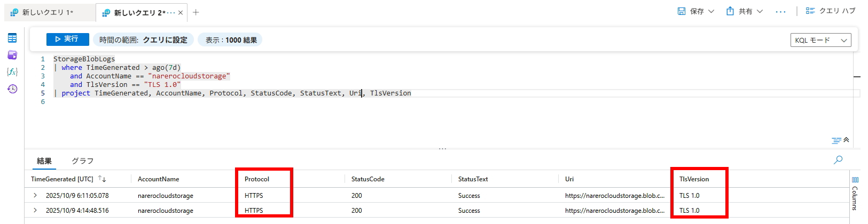Click the 保存 save button
The height and width of the screenshot is (224, 868).
click(691, 11)
